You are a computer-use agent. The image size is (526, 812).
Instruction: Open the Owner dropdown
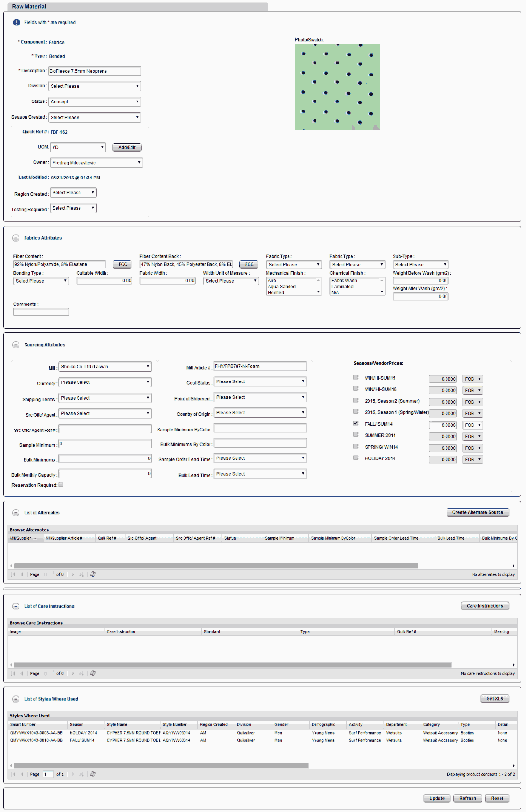click(97, 163)
